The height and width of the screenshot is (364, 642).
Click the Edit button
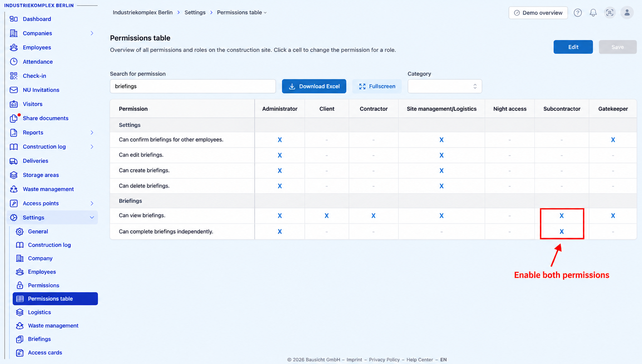[573, 47]
